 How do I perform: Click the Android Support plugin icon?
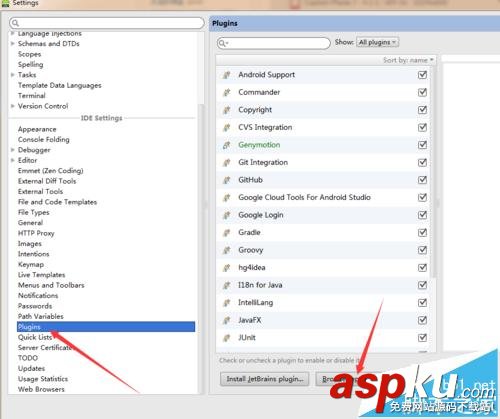pyautogui.click(x=227, y=75)
